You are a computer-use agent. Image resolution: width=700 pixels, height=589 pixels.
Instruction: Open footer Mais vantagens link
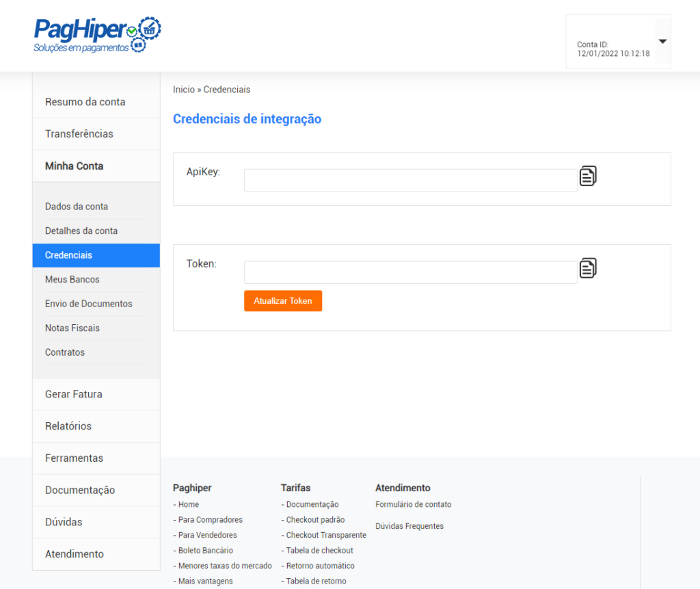[205, 581]
